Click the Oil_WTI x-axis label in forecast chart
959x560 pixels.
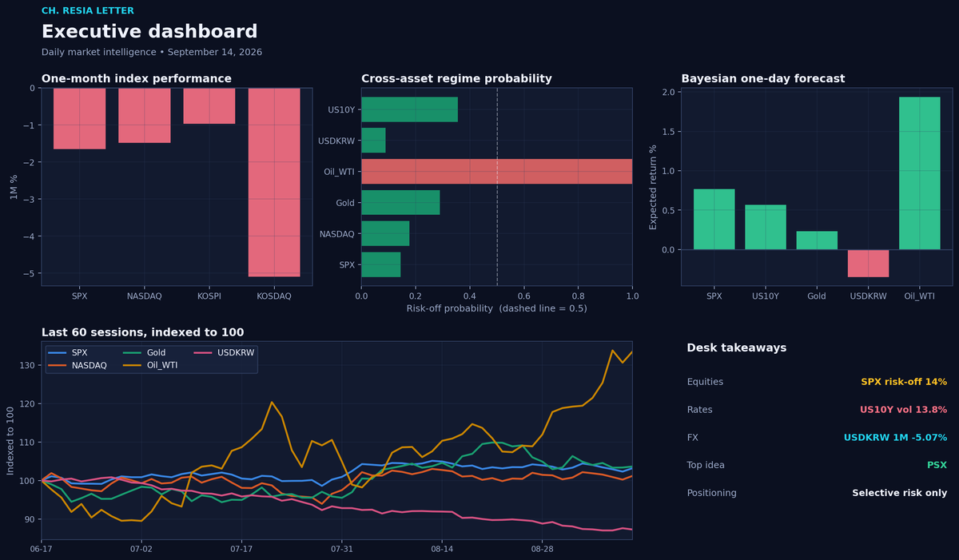(x=920, y=296)
